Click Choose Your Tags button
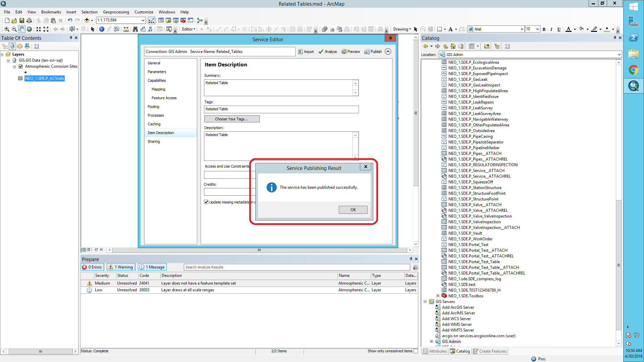Viewport: 644px width, 362px height. coord(232,119)
